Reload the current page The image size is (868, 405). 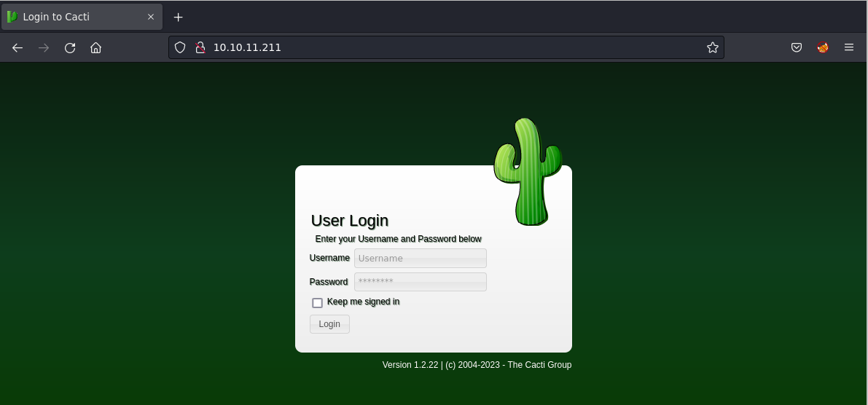(70, 47)
